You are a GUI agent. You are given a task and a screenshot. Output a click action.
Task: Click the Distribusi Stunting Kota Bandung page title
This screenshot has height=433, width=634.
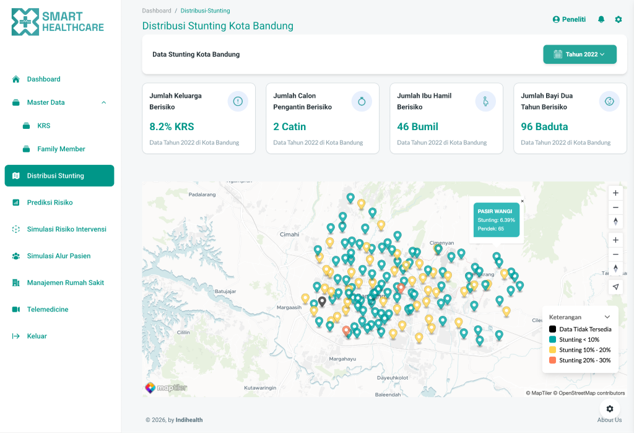tap(218, 26)
